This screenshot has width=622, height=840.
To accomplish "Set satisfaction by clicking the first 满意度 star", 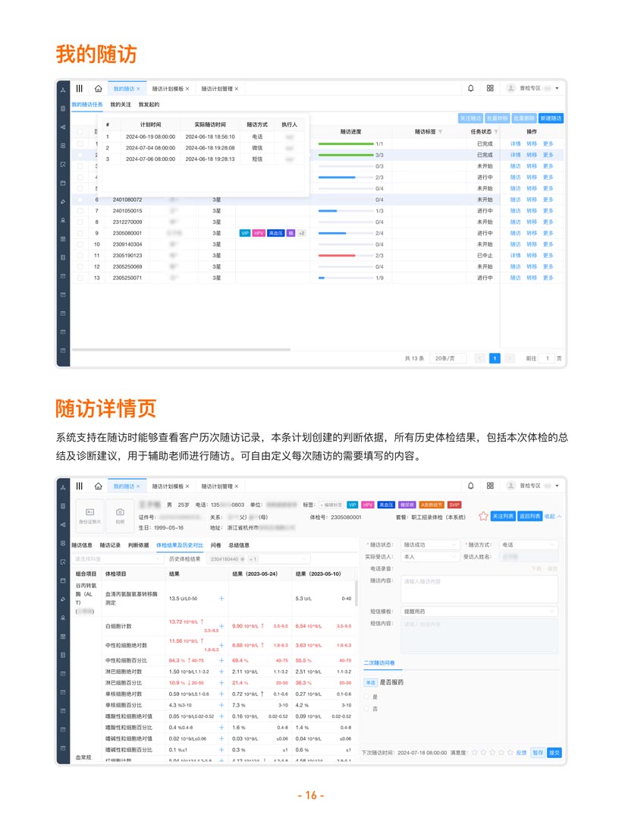I will tap(475, 753).
